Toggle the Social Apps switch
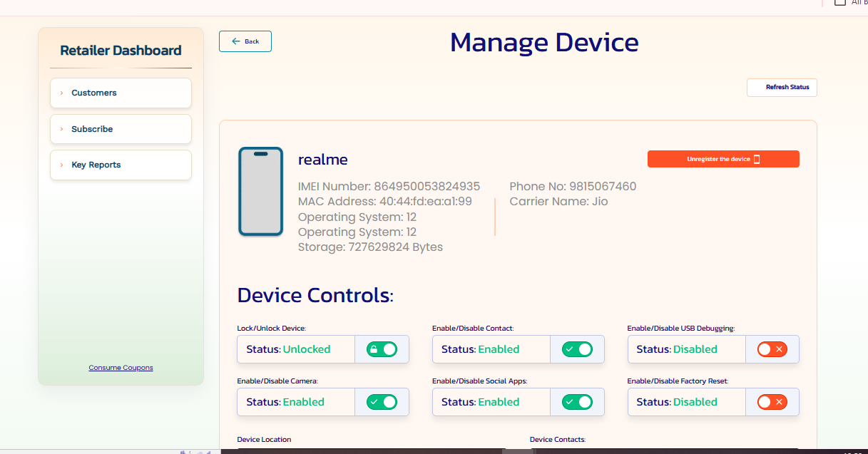The height and width of the screenshot is (454, 868). tap(577, 402)
